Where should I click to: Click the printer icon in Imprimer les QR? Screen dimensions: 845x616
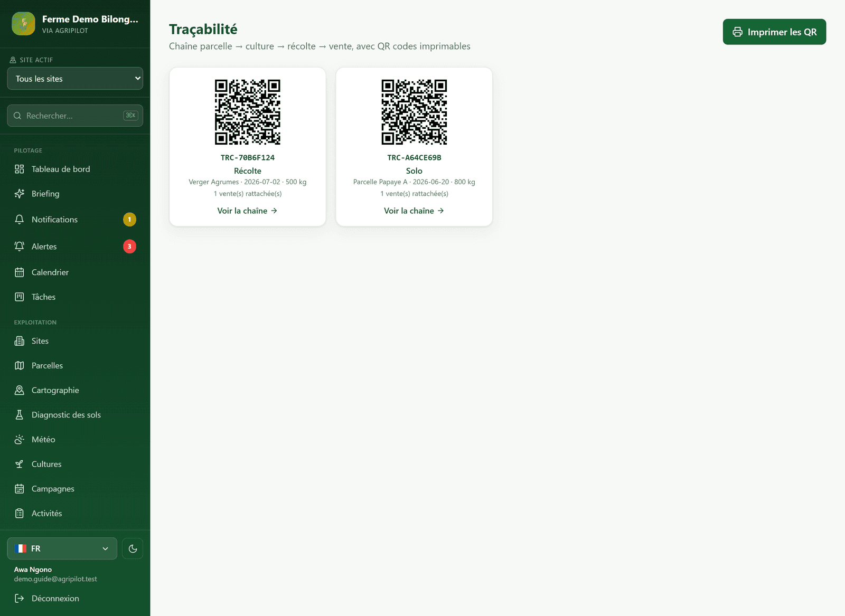coord(738,32)
